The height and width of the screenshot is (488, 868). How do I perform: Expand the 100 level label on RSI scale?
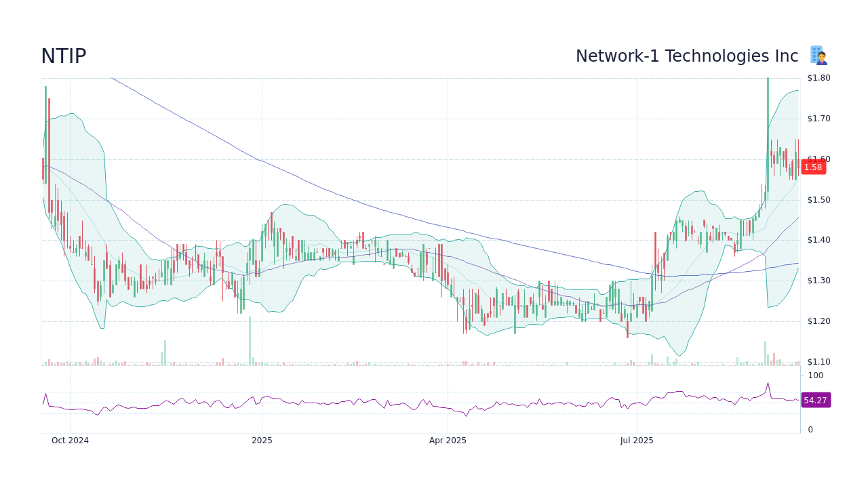point(815,375)
